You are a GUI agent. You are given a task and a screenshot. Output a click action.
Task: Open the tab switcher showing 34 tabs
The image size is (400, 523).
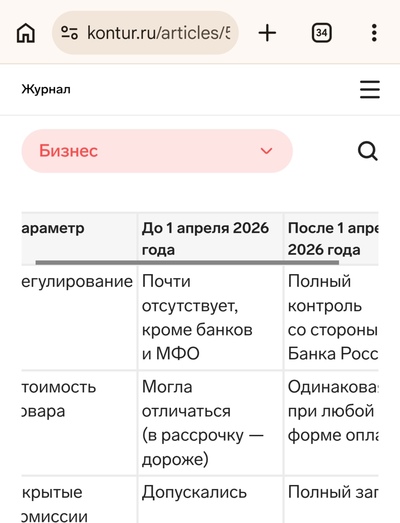pos(321,33)
